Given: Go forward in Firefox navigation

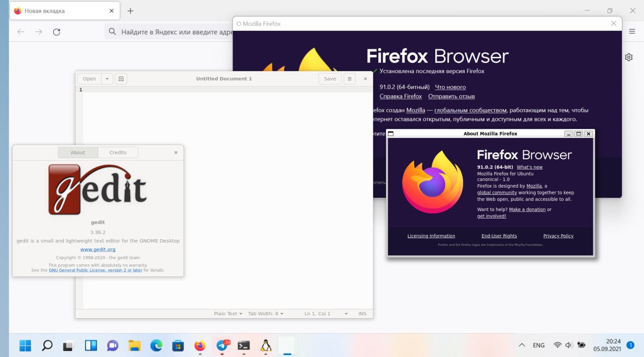Looking at the screenshot, I should [x=39, y=32].
